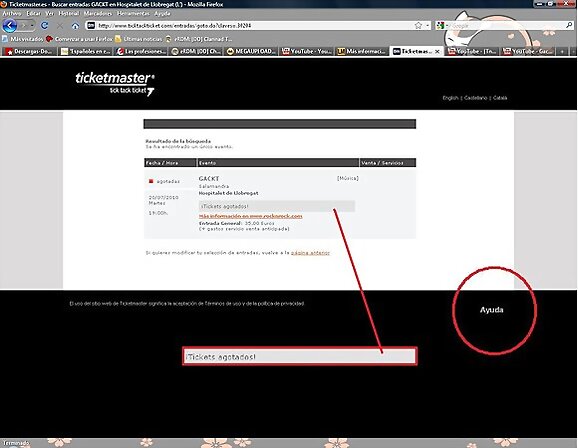Click the Ticketmaster logo
Viewport: 578px width, 448px height.
(x=115, y=83)
